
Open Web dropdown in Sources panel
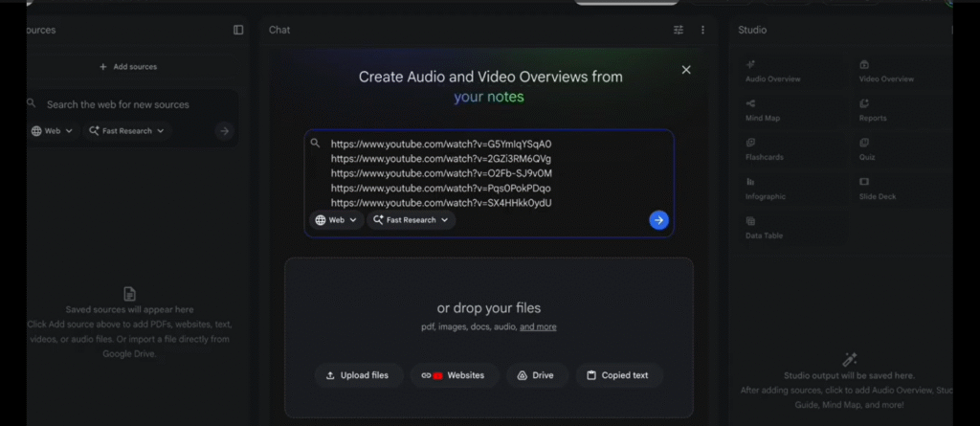tap(52, 131)
